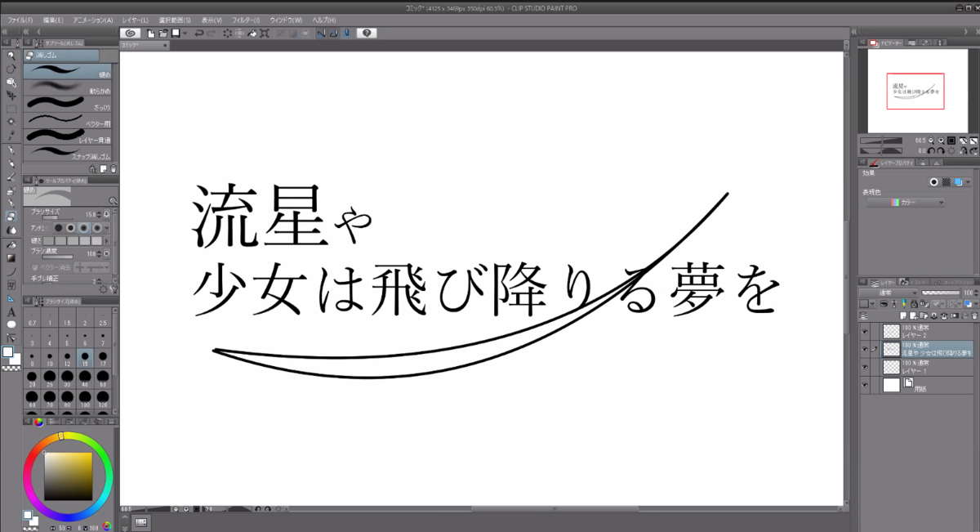Click duplicate sub tool icon beside trash
Viewport: 980px width, 532px height.
pos(103,168)
